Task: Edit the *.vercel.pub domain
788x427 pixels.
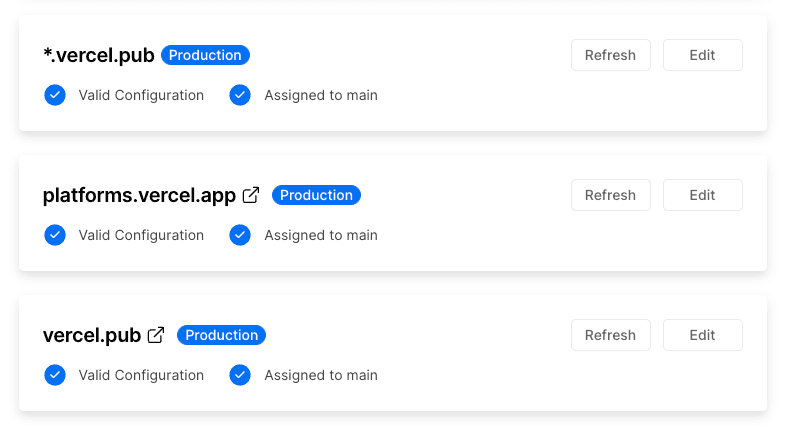Action: click(702, 55)
